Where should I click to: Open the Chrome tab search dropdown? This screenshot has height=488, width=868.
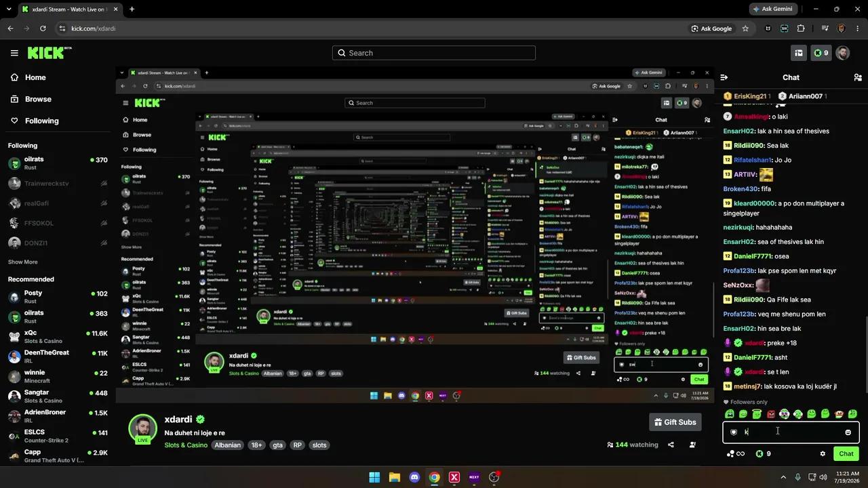pyautogui.click(x=7, y=9)
